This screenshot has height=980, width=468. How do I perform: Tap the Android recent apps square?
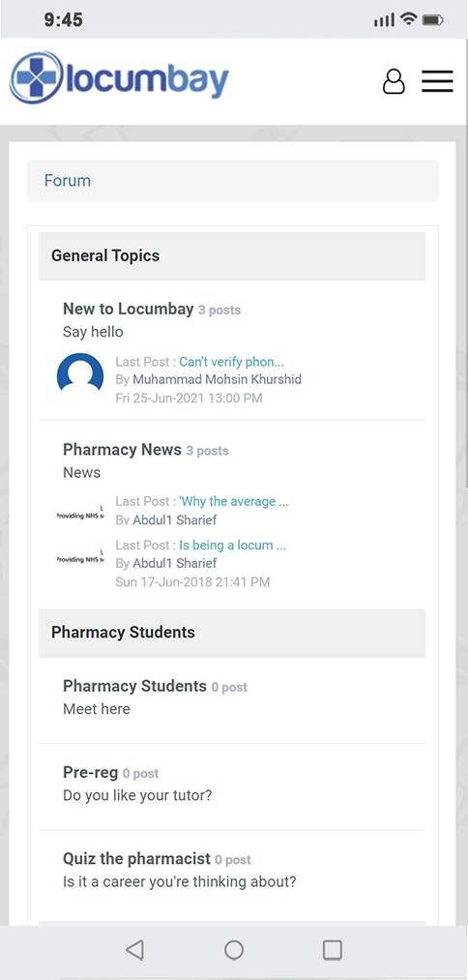[x=333, y=950]
